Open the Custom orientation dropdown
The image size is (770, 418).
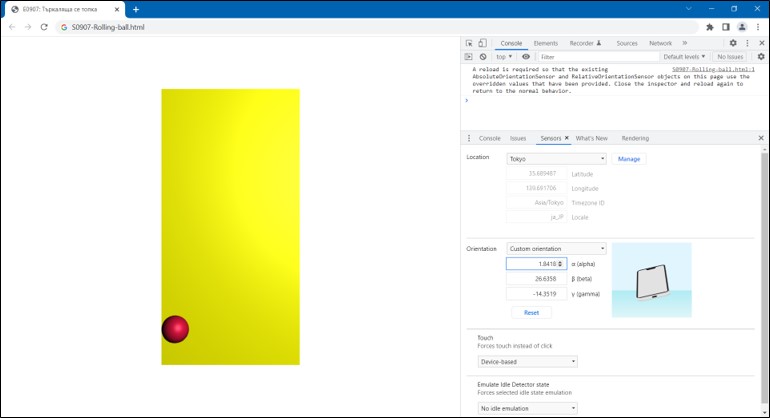click(x=556, y=249)
